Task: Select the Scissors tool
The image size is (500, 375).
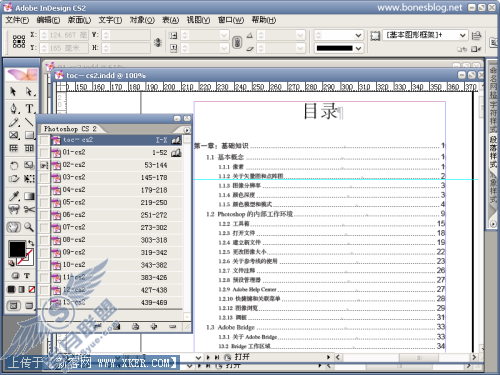Action: pos(29,209)
